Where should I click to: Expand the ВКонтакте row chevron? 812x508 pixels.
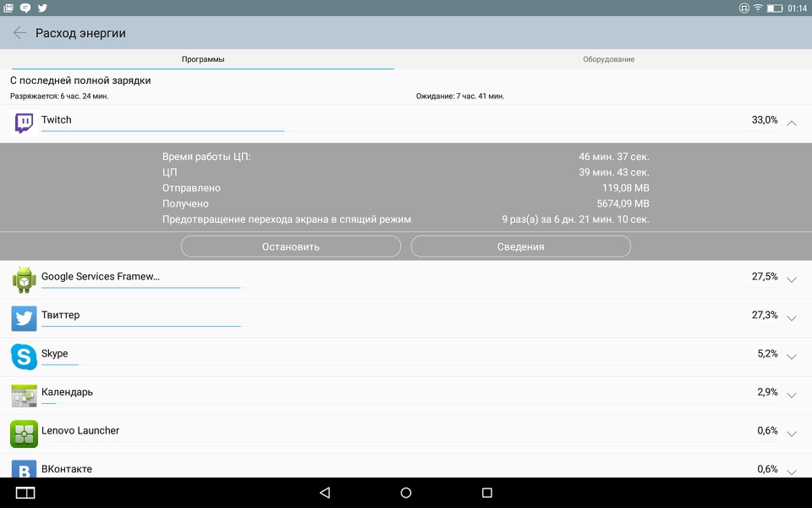[x=792, y=472]
